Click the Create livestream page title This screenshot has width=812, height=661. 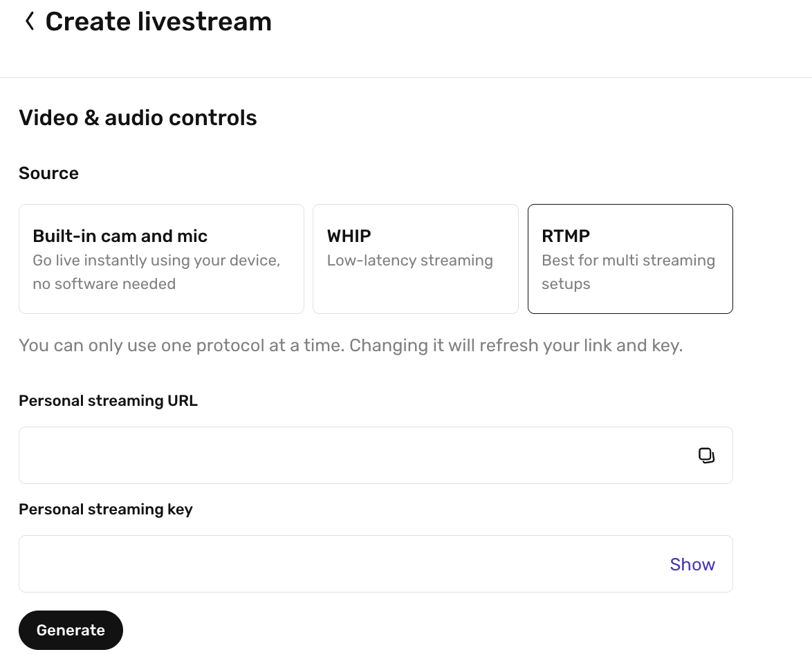(158, 21)
